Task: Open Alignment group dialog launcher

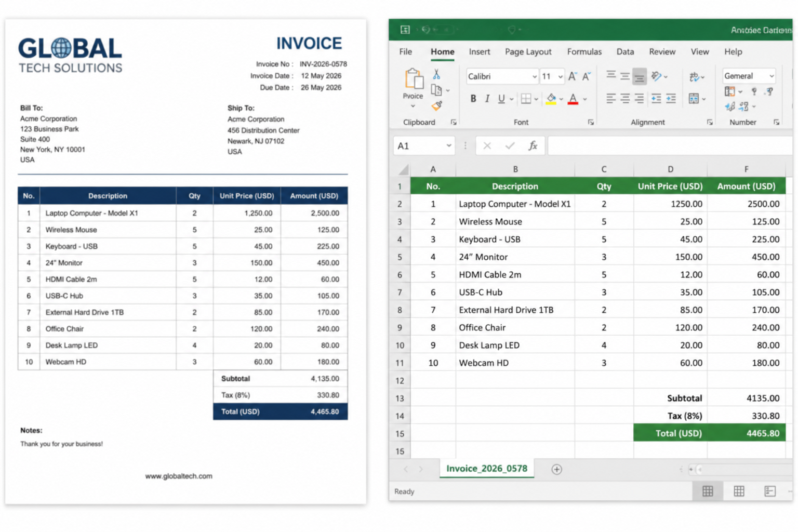Action: [x=710, y=123]
